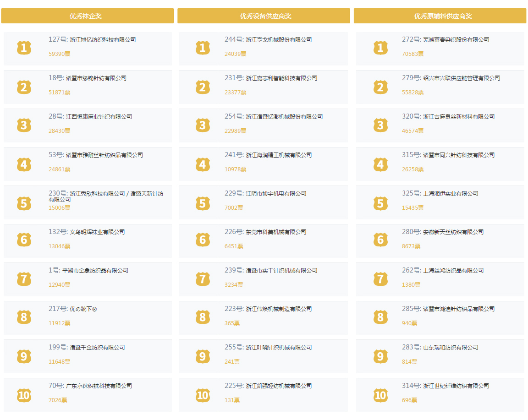
Task: Click rank 7 badge beside 262号 entry
Action: click(380, 279)
